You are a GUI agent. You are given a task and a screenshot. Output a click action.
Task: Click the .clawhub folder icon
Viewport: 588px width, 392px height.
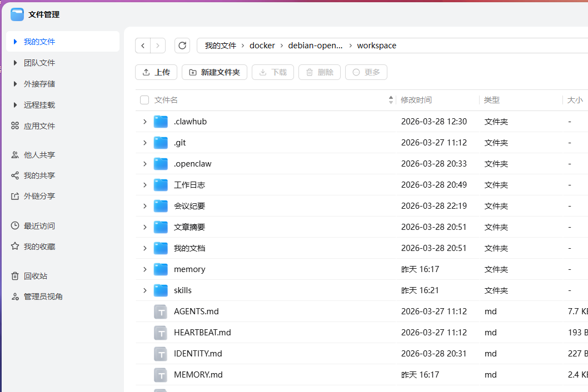click(161, 122)
